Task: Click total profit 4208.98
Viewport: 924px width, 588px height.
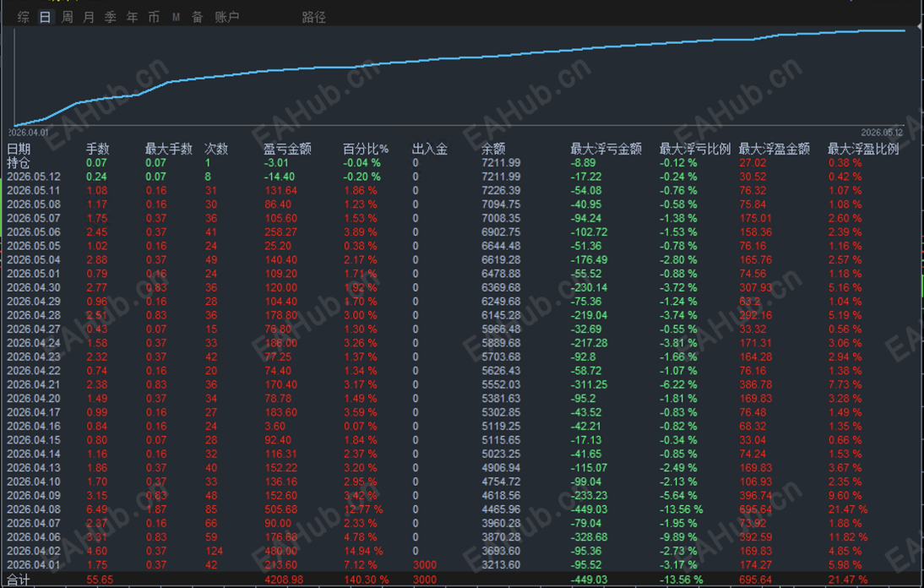Action: click(x=284, y=580)
